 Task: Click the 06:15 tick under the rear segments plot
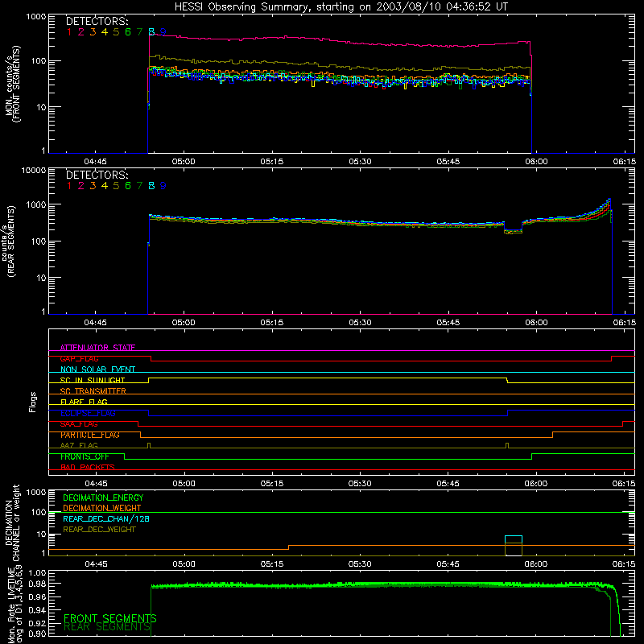pos(625,323)
